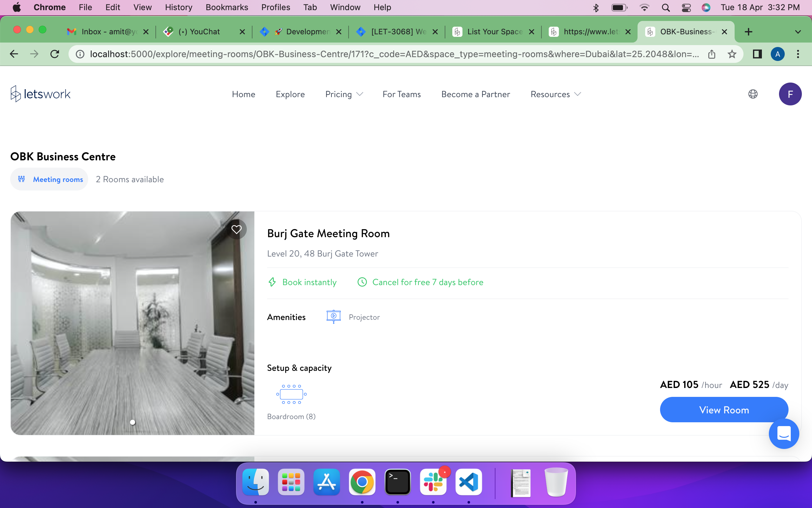This screenshot has width=812, height=508.
Task: Open the Explore page
Action: click(290, 94)
